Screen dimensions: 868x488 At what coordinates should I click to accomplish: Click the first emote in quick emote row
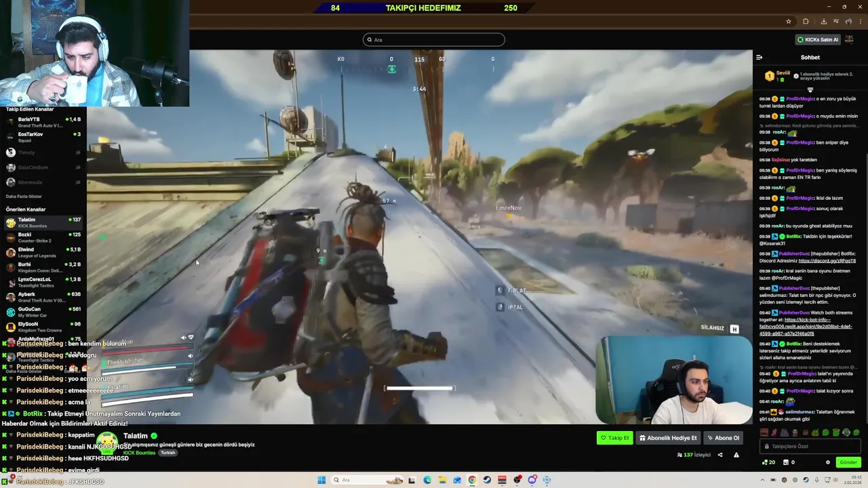[765, 432]
